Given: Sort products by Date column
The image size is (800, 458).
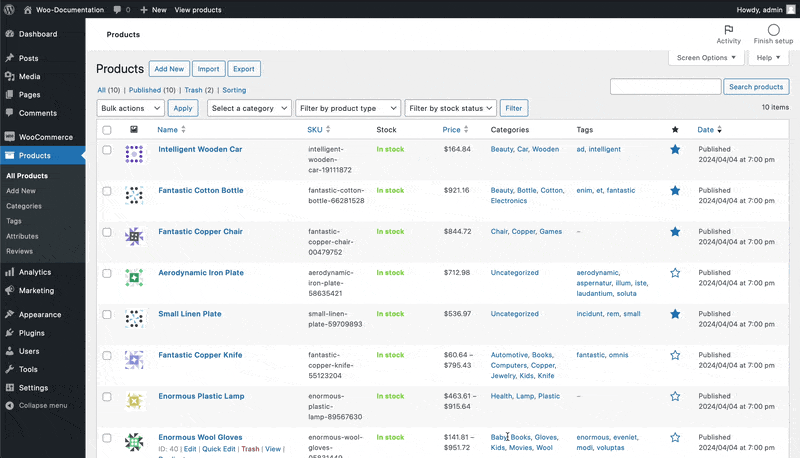Looking at the screenshot, I should pyautogui.click(x=710, y=130).
